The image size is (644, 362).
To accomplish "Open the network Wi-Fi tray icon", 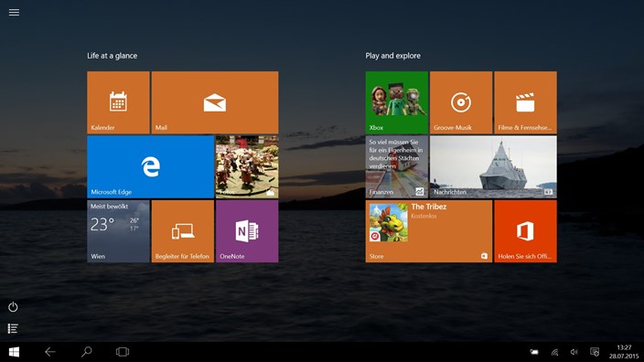I will [554, 352].
